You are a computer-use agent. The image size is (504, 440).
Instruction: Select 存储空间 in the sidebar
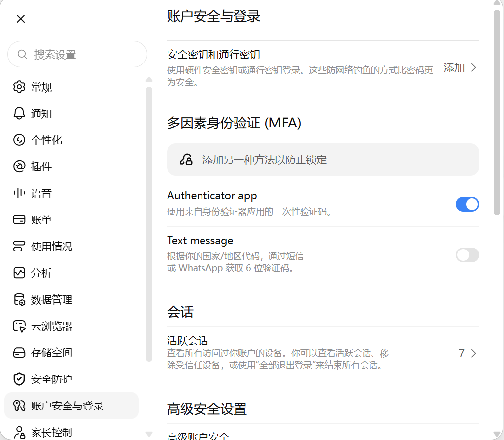(x=71, y=353)
